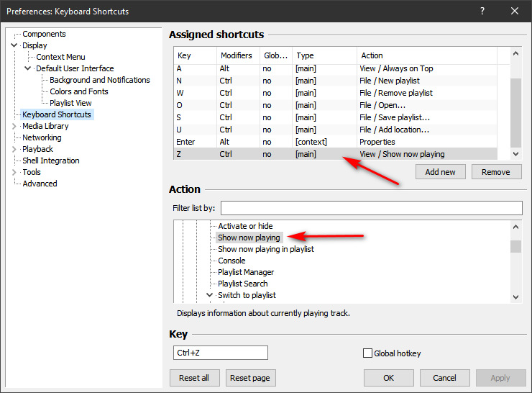Click the Filter list by field
This screenshot has width=532, height=393.
[371, 208]
